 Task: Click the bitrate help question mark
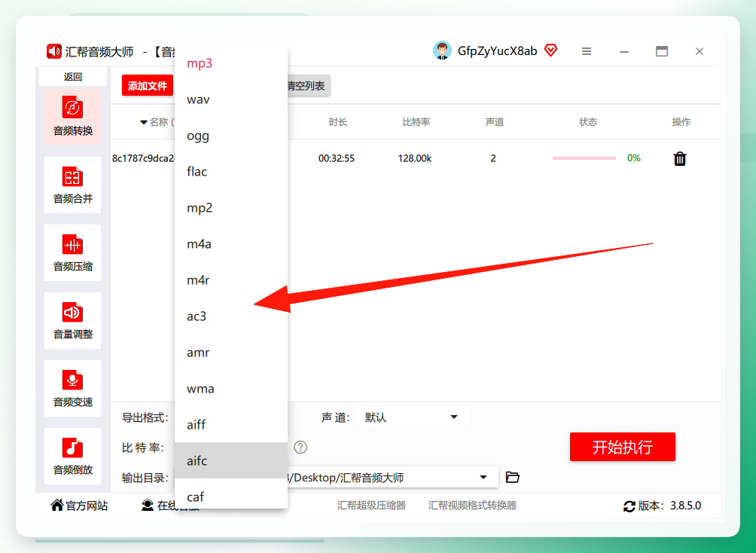coord(300,448)
